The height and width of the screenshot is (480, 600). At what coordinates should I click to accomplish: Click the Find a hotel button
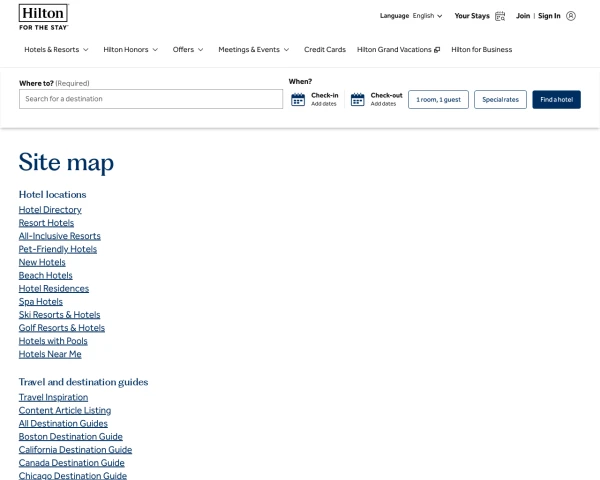click(x=556, y=100)
